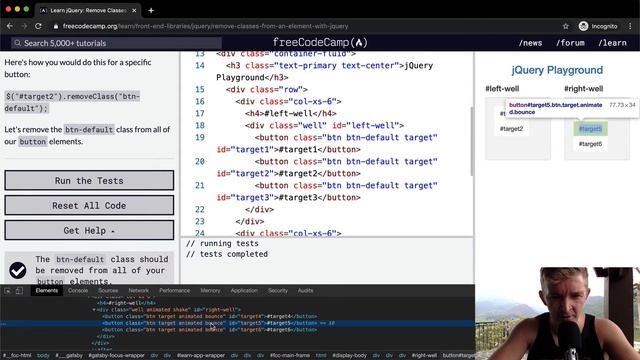Focus the Search 5,000+ tutorials field
This screenshot has width=640, height=360.
point(116,43)
